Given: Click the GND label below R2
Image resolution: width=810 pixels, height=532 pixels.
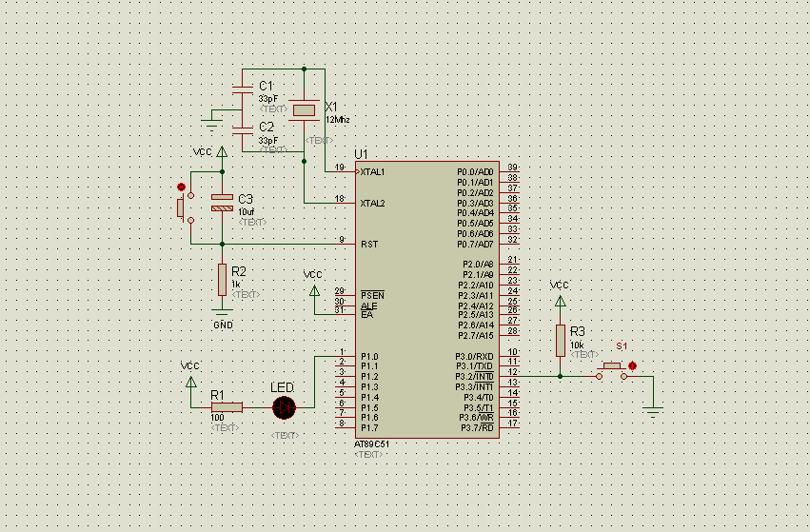Looking at the screenshot, I should coord(223,325).
